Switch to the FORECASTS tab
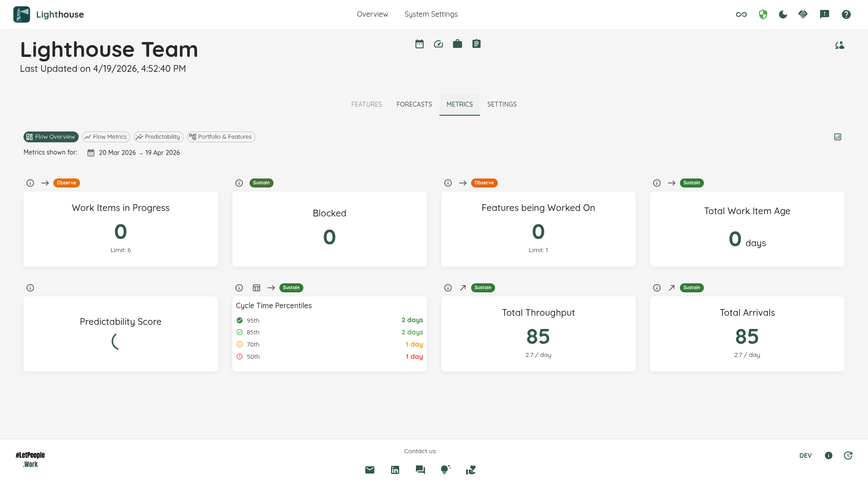The image size is (868, 488). click(x=414, y=104)
